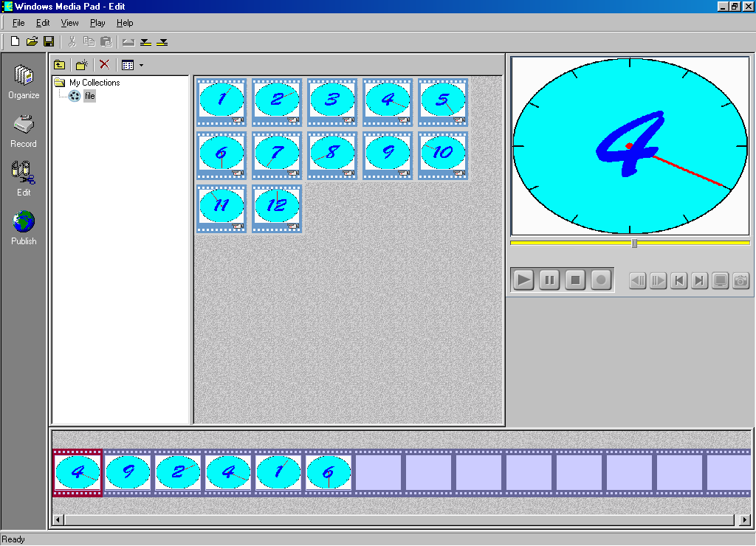Select clip thumbnail 10 in collection

tap(443, 156)
